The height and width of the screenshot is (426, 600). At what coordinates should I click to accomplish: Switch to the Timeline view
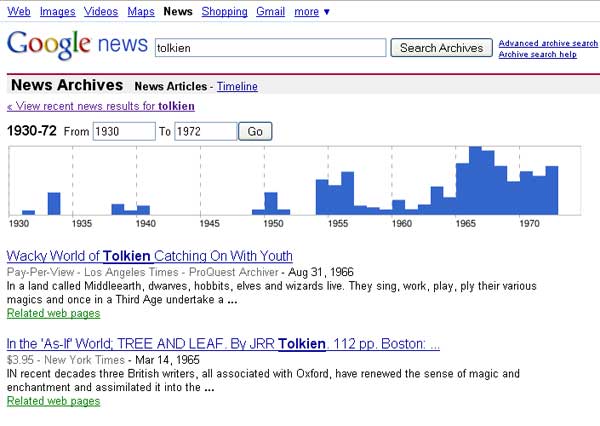pos(237,87)
